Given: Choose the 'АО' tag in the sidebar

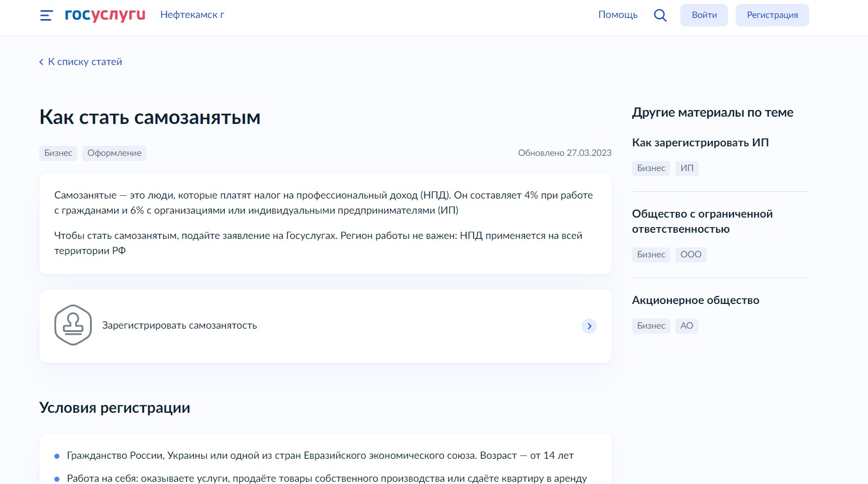Looking at the screenshot, I should tap(686, 325).
